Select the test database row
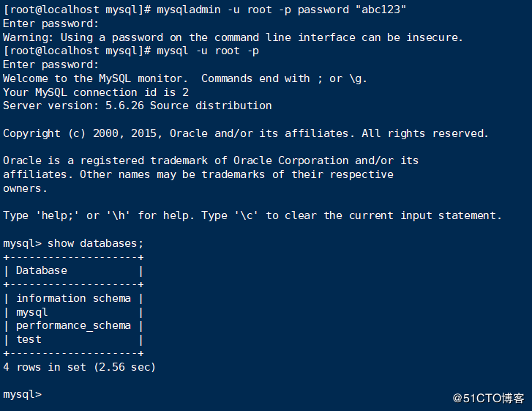The width and height of the screenshot is (532, 411). pyautogui.click(x=74, y=339)
